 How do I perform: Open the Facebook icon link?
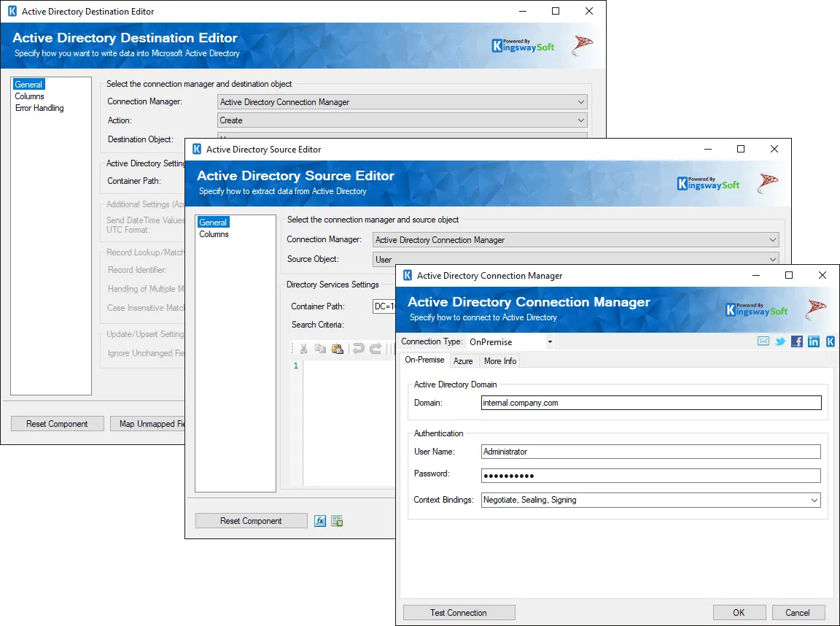[x=796, y=341]
